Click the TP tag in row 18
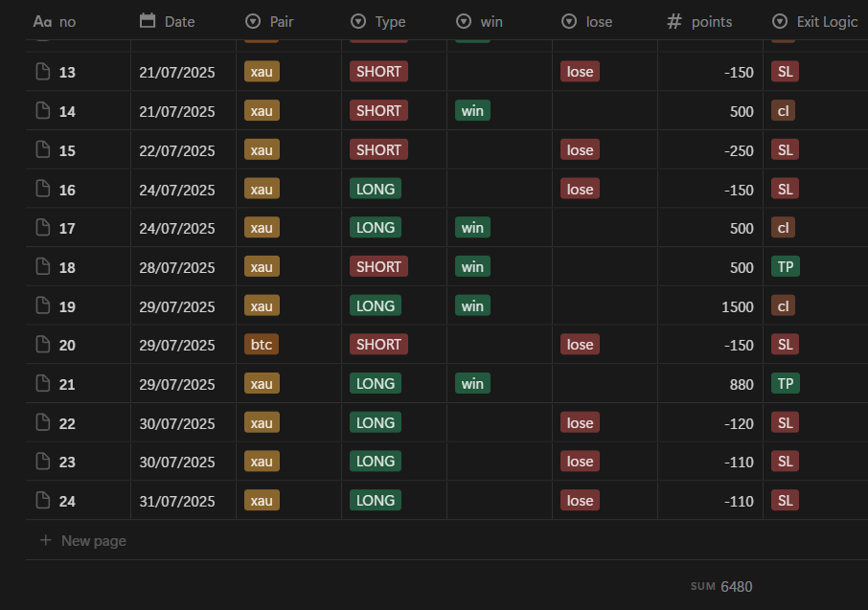 786,267
